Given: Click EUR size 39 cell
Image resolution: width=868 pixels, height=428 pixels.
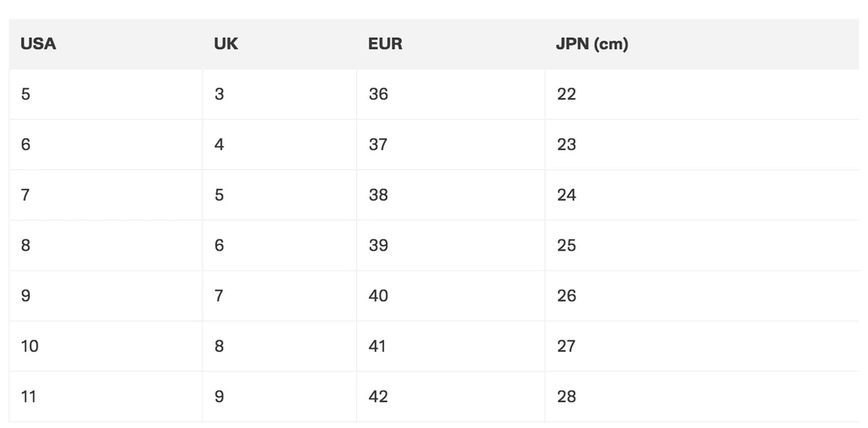Looking at the screenshot, I should [x=378, y=246].
